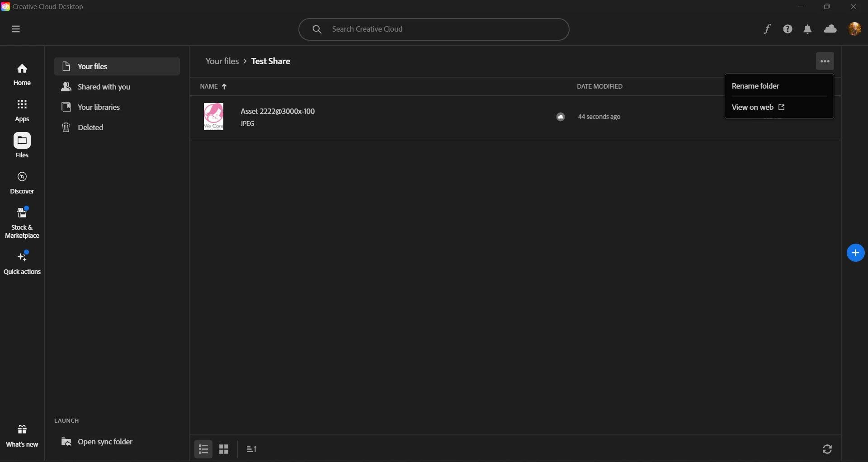The width and height of the screenshot is (868, 462).
Task: Click the Search Creative Cloud field
Action: 434,29
